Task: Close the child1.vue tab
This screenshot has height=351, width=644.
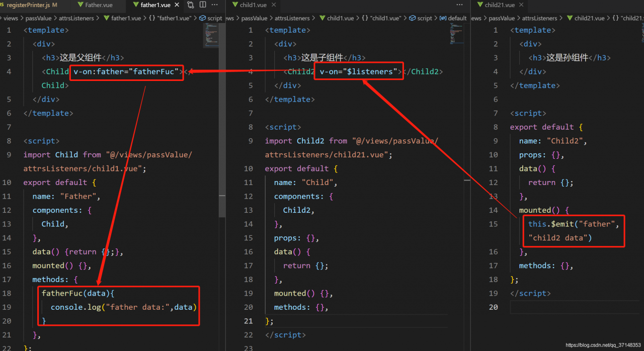Action: [x=274, y=5]
